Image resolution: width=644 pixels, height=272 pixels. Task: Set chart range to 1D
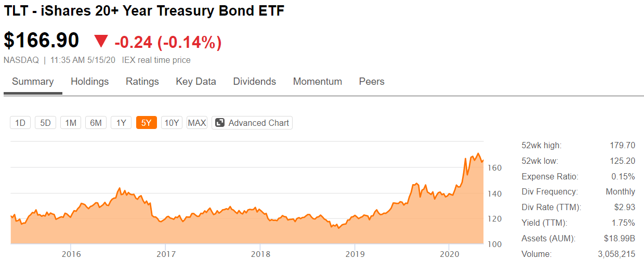20,123
